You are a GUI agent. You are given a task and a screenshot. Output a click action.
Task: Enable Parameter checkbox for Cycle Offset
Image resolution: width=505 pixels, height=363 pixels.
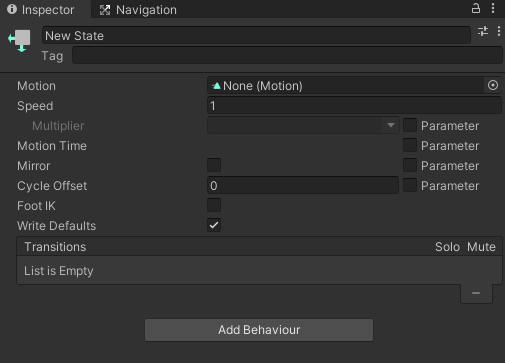pyautogui.click(x=410, y=185)
